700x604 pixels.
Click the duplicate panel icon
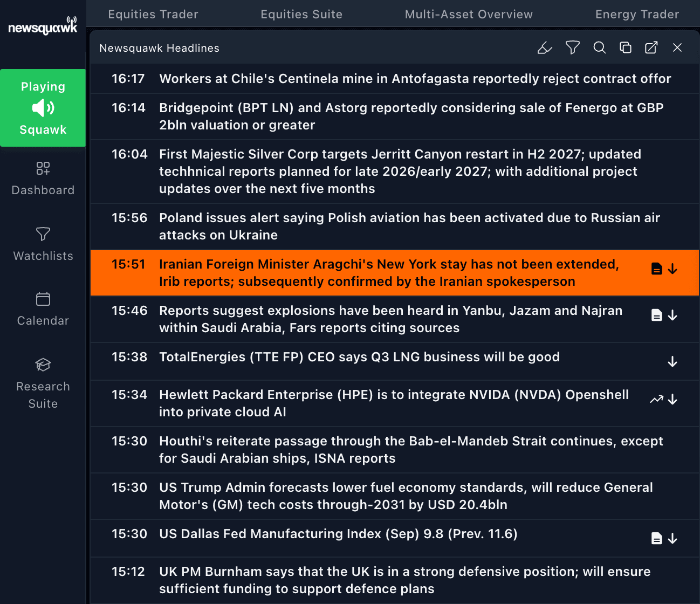click(625, 48)
